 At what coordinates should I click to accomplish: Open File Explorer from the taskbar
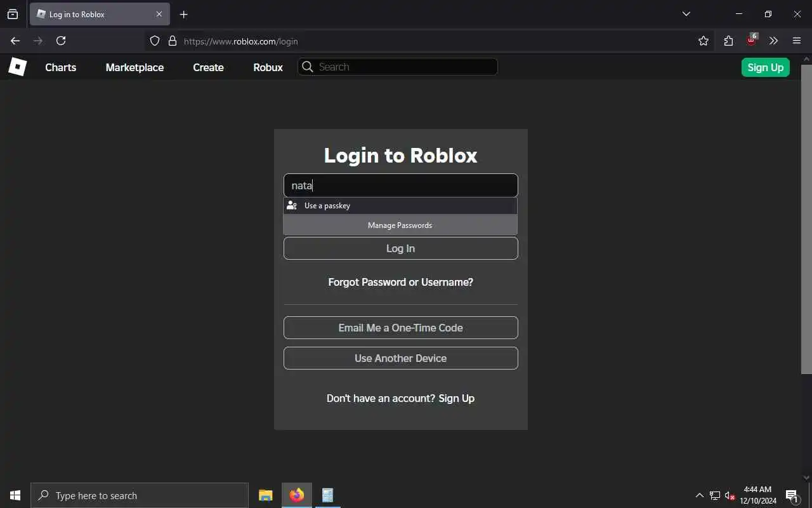pos(266,495)
